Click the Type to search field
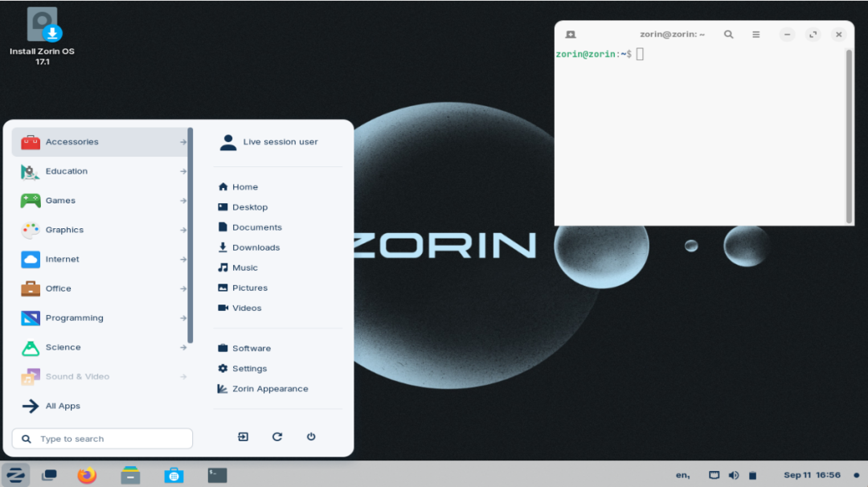Viewport: 868px width, 487px height. coord(102,439)
